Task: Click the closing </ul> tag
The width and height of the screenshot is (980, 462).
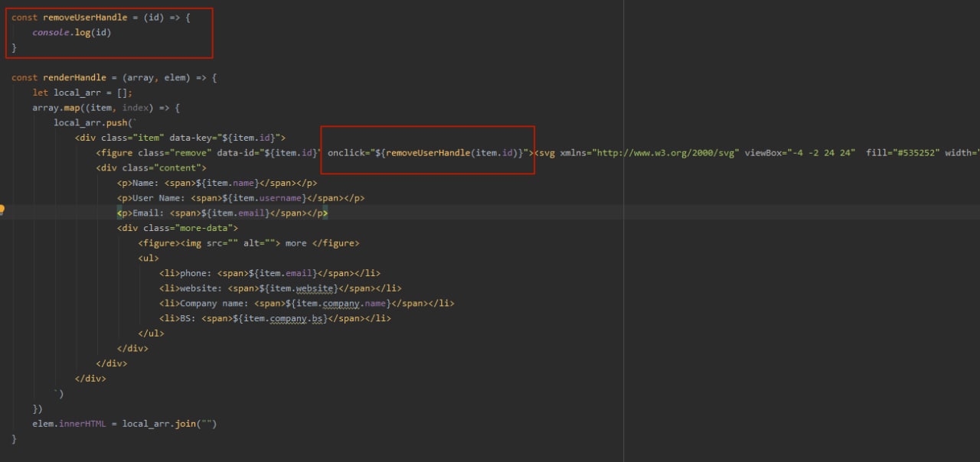Action: (152, 333)
